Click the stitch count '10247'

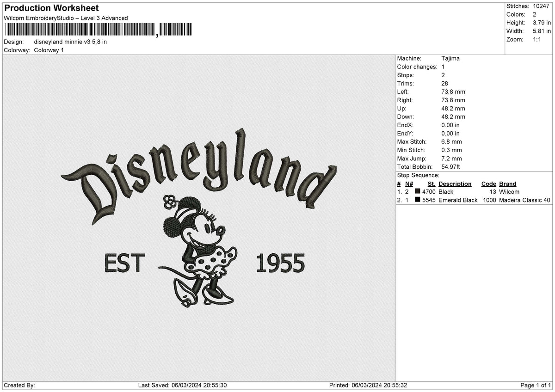point(541,6)
